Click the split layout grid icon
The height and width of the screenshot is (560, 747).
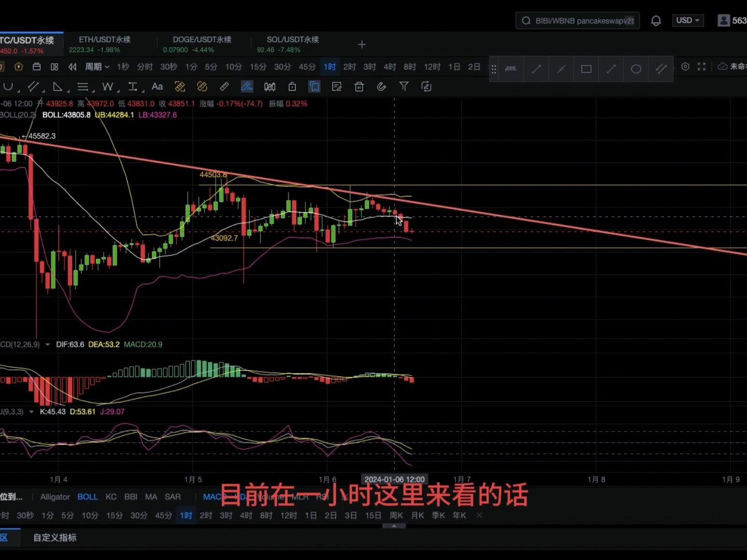(x=54, y=66)
